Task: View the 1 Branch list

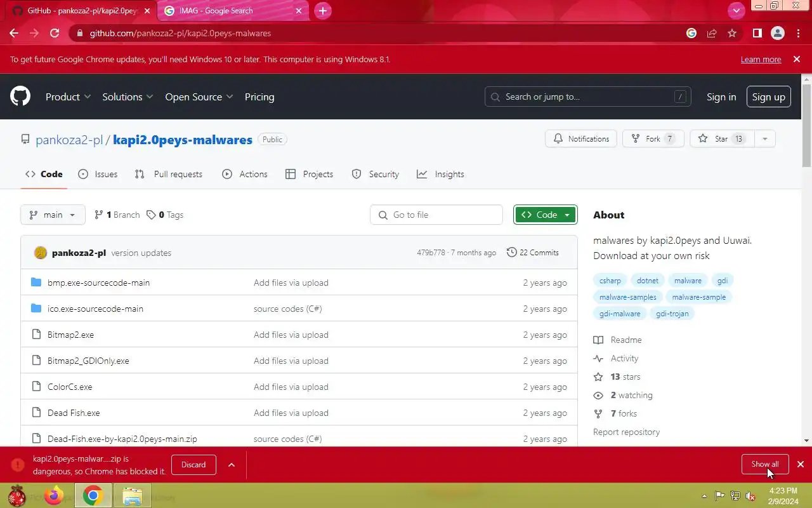Action: coord(117,215)
